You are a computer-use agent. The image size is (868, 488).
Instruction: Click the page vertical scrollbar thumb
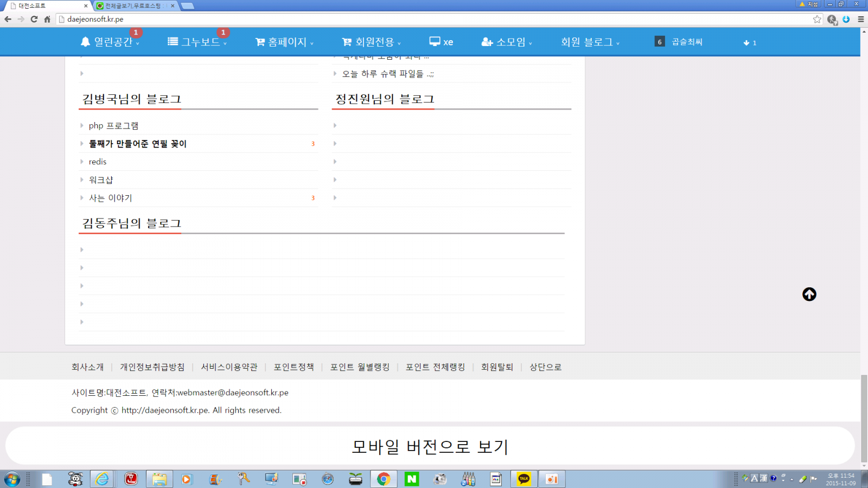tap(864, 418)
